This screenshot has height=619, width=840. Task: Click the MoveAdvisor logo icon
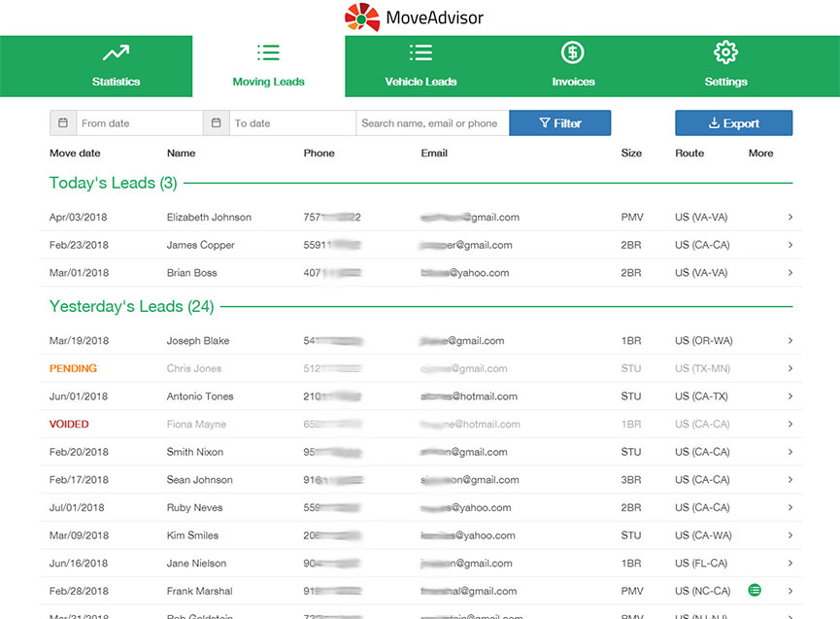pos(362,17)
